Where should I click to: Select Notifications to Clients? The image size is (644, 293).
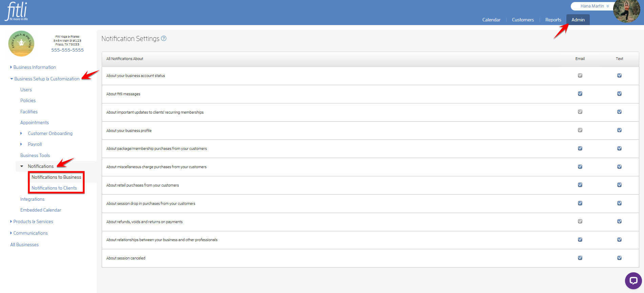[x=54, y=188]
